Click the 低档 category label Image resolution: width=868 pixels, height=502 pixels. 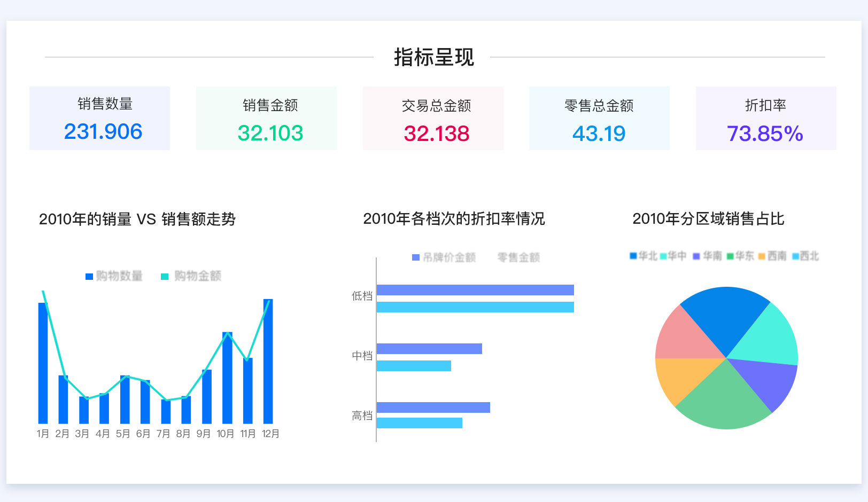pos(362,296)
